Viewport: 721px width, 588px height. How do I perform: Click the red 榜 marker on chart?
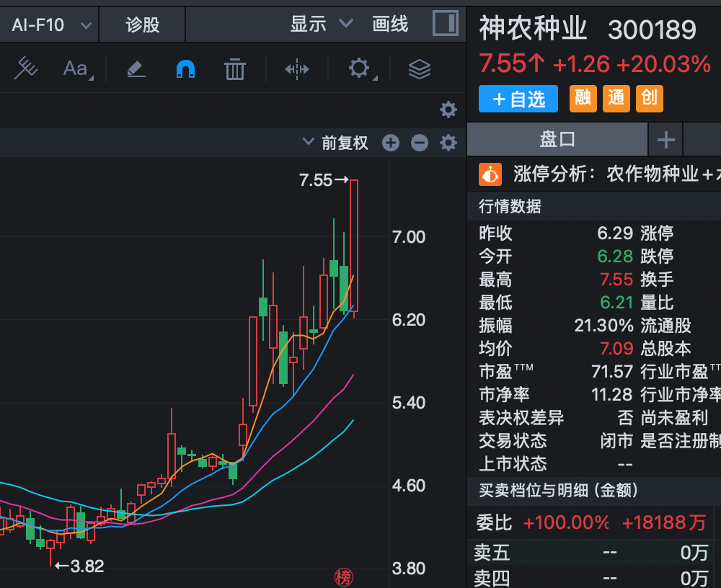click(343, 577)
